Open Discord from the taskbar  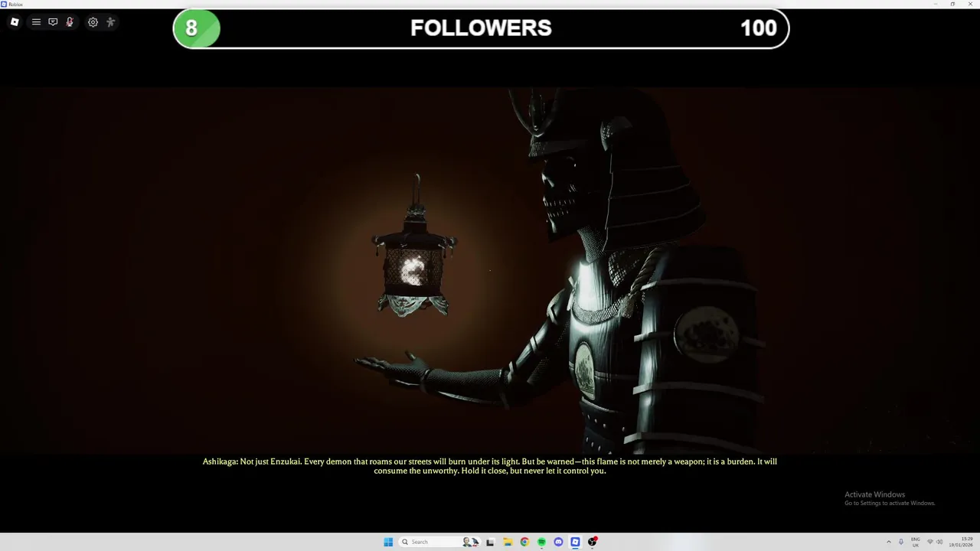pos(558,542)
